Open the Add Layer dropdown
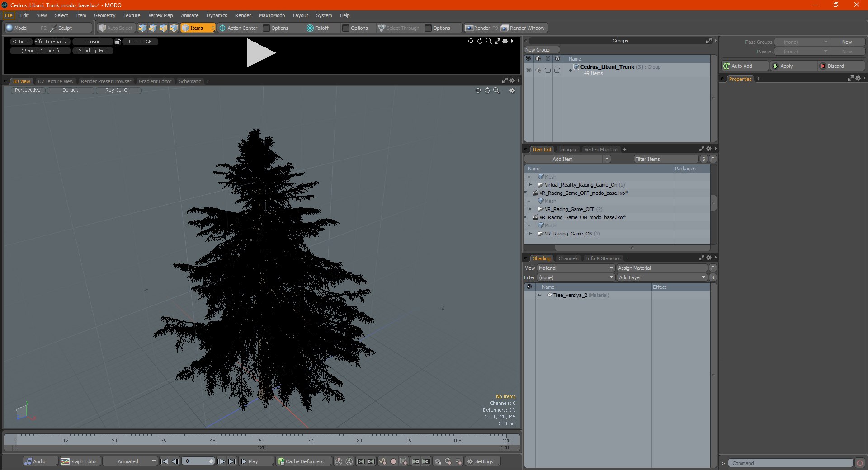 pyautogui.click(x=662, y=277)
